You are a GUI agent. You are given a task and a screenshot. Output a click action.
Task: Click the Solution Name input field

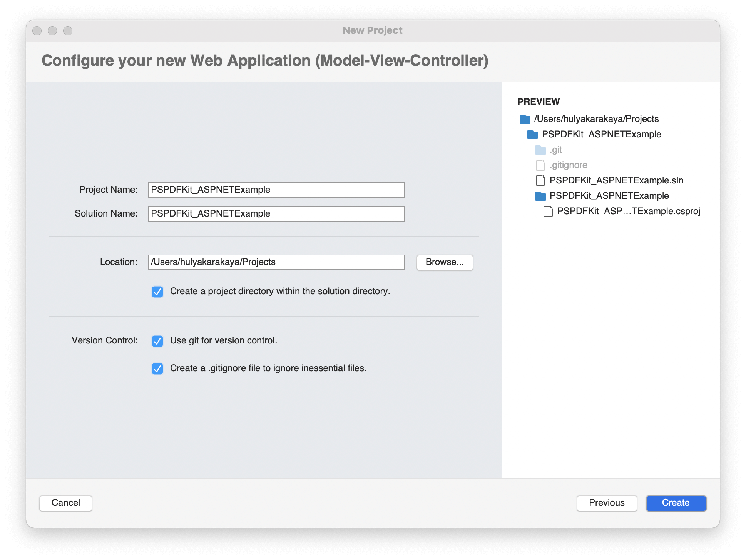(x=276, y=214)
